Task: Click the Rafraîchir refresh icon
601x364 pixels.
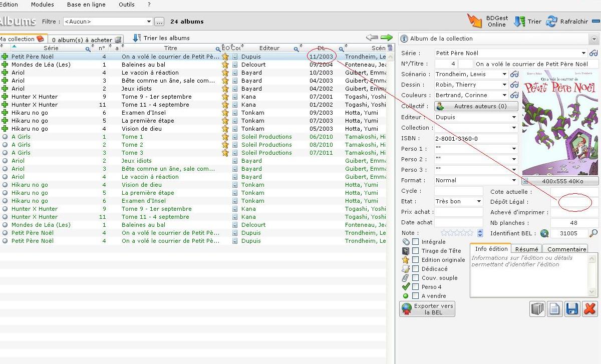Action: 552,22
